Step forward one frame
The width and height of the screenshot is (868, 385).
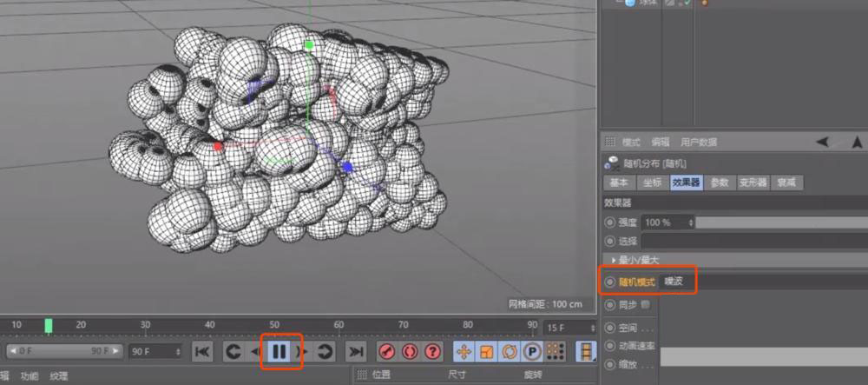tap(302, 351)
